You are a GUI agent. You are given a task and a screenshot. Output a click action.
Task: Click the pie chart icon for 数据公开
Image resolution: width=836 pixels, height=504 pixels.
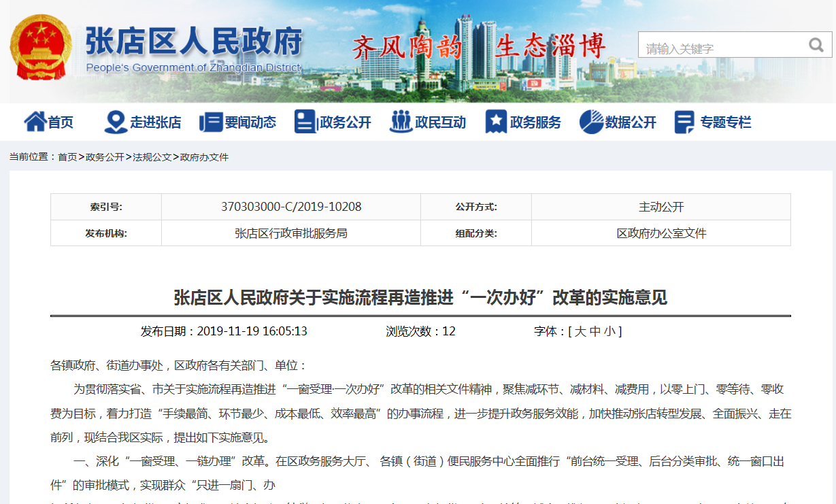click(x=591, y=122)
